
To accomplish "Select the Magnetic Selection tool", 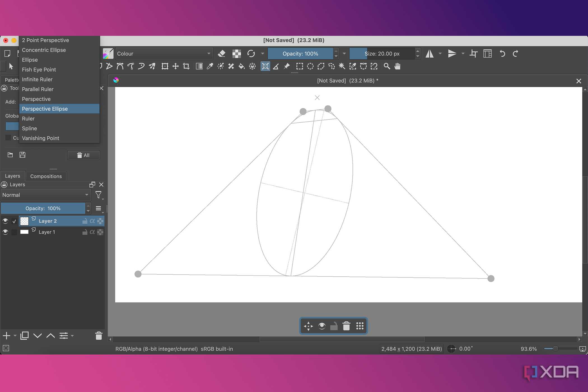I will click(x=374, y=66).
